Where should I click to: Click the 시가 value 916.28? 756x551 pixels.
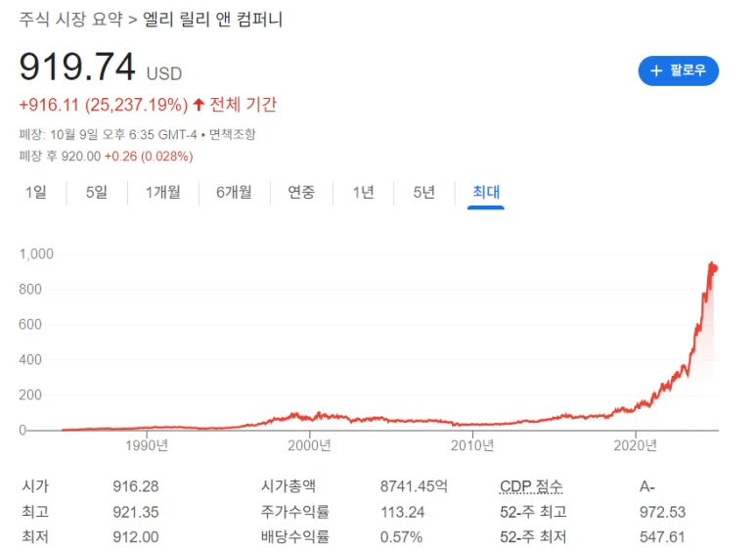point(136,486)
